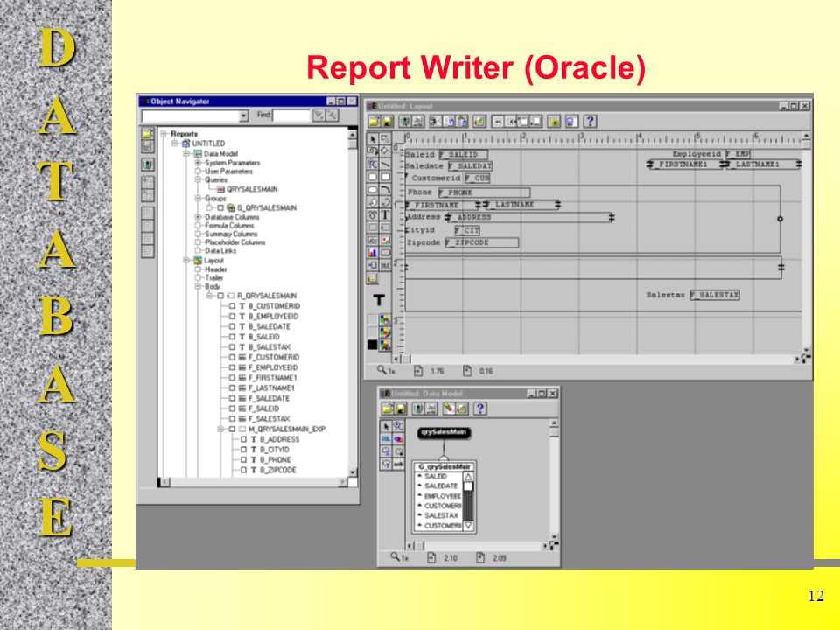This screenshot has width=840, height=630.
Task: Toggle checkbox next to B_ZIPCODE
Action: [244, 471]
